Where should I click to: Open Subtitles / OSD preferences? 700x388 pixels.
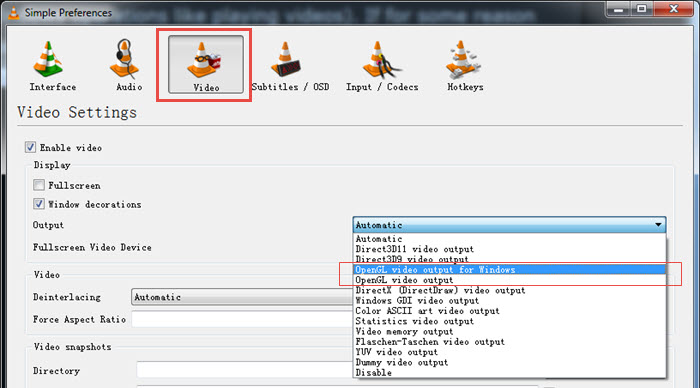point(290,65)
